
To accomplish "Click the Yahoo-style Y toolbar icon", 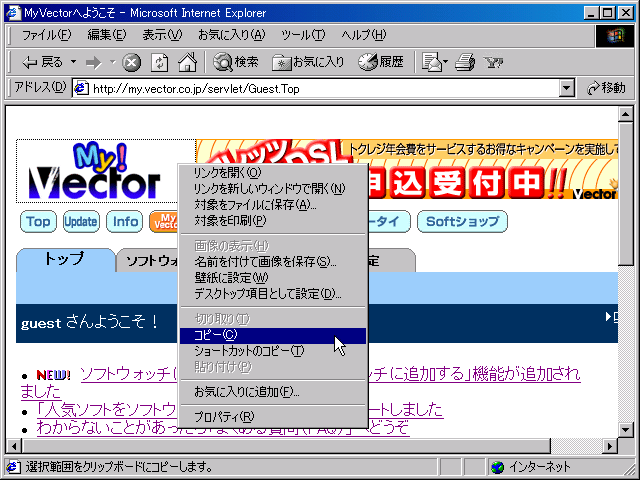I will [x=493, y=62].
